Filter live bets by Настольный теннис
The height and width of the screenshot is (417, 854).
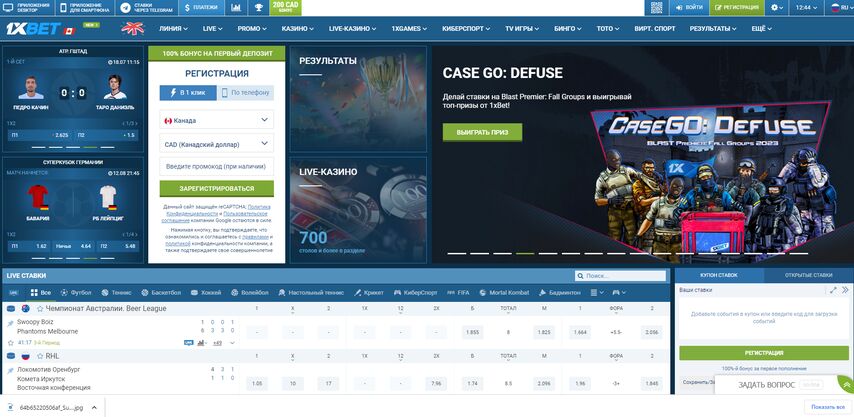(311, 292)
